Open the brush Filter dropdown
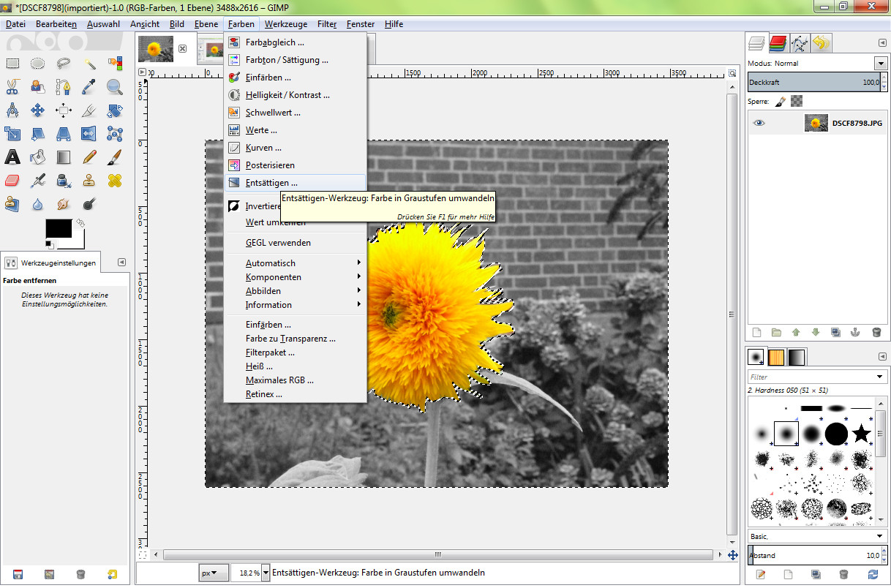Image resolution: width=891 pixels, height=588 pixels. (x=878, y=375)
